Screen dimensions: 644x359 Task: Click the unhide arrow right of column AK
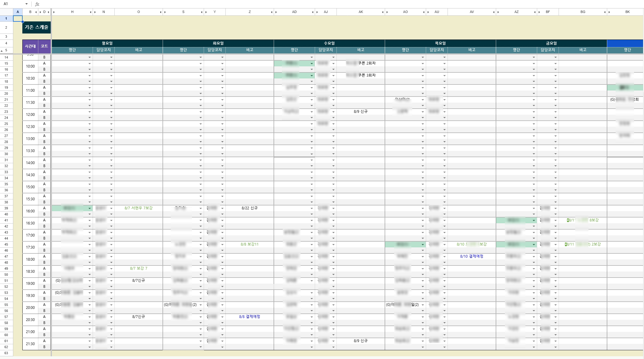point(383,12)
